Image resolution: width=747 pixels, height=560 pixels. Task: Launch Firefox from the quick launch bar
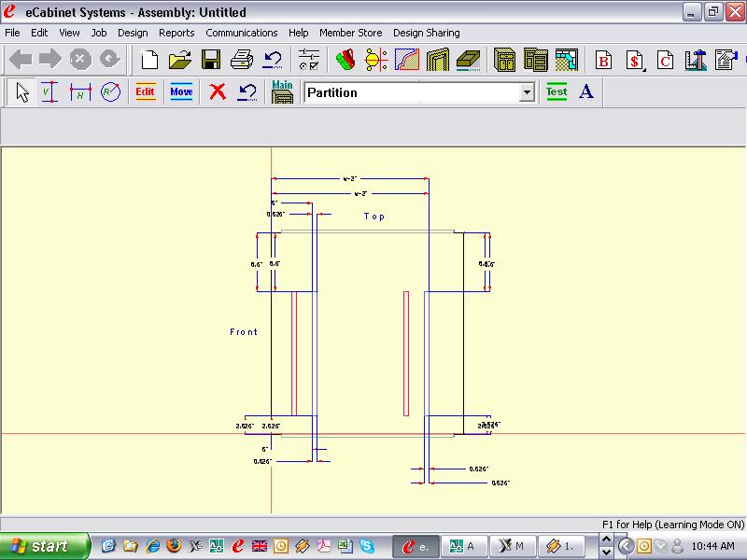point(174,546)
